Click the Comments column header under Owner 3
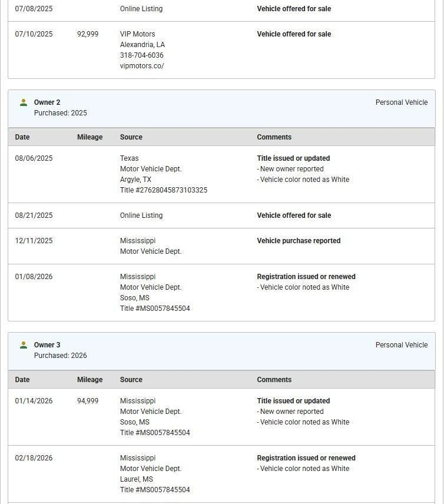The image size is (444, 504). coord(274,380)
